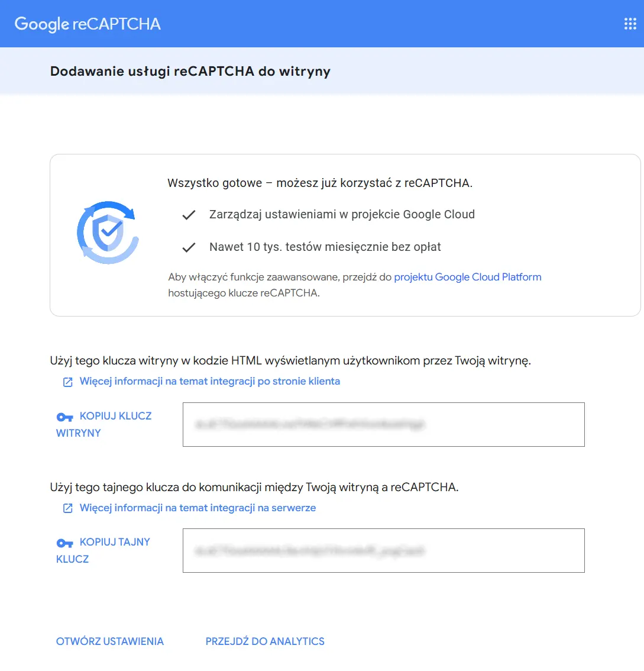Open the Google apps grid menu
This screenshot has height=671, width=644.
[629, 24]
